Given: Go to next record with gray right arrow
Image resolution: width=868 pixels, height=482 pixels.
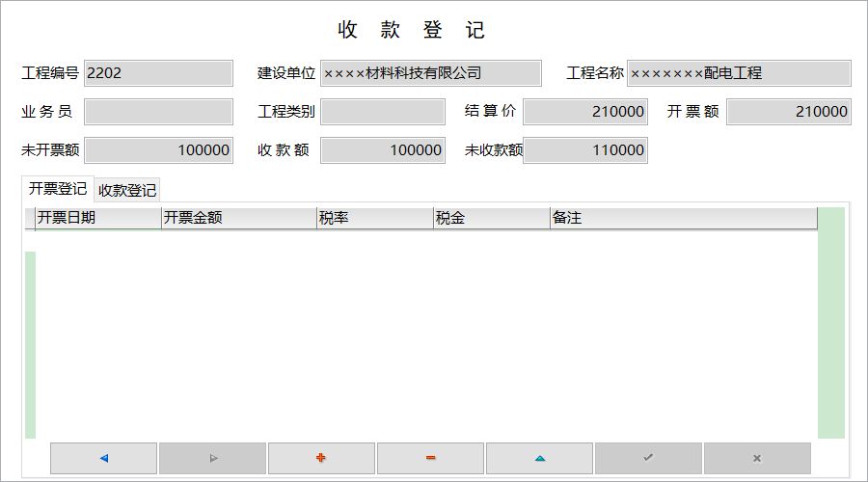Looking at the screenshot, I should (x=212, y=458).
